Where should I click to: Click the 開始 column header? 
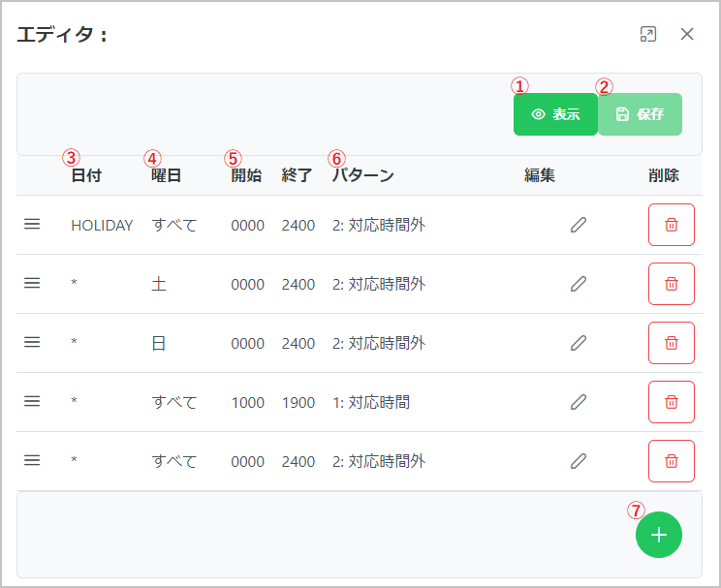(246, 175)
